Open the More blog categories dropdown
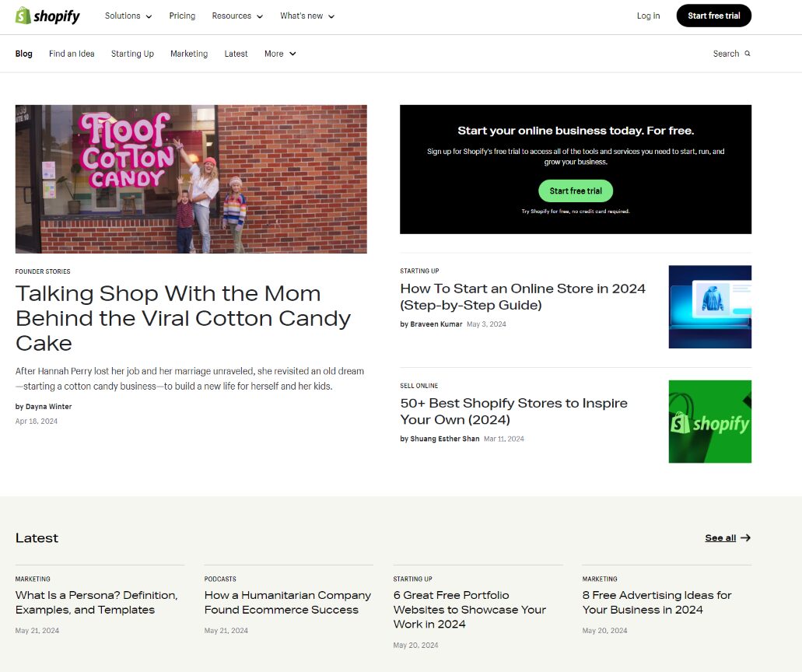Screen dimensions: 802x672 click(280, 54)
